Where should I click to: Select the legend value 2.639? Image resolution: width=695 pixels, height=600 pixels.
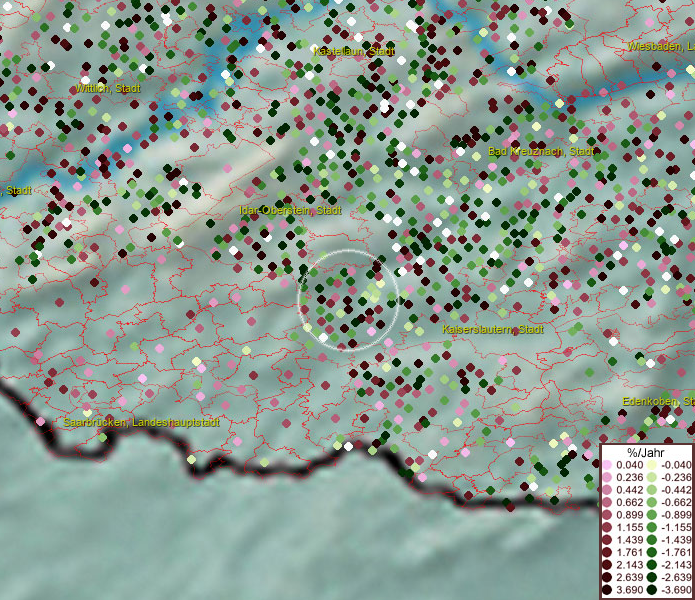click(x=629, y=577)
